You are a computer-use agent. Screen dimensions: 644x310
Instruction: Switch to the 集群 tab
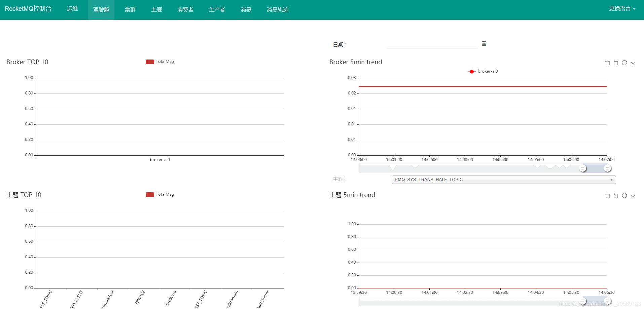[130, 10]
